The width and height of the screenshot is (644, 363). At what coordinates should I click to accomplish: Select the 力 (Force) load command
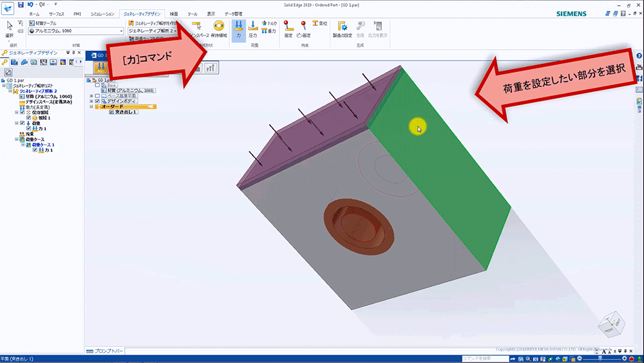pos(239,30)
